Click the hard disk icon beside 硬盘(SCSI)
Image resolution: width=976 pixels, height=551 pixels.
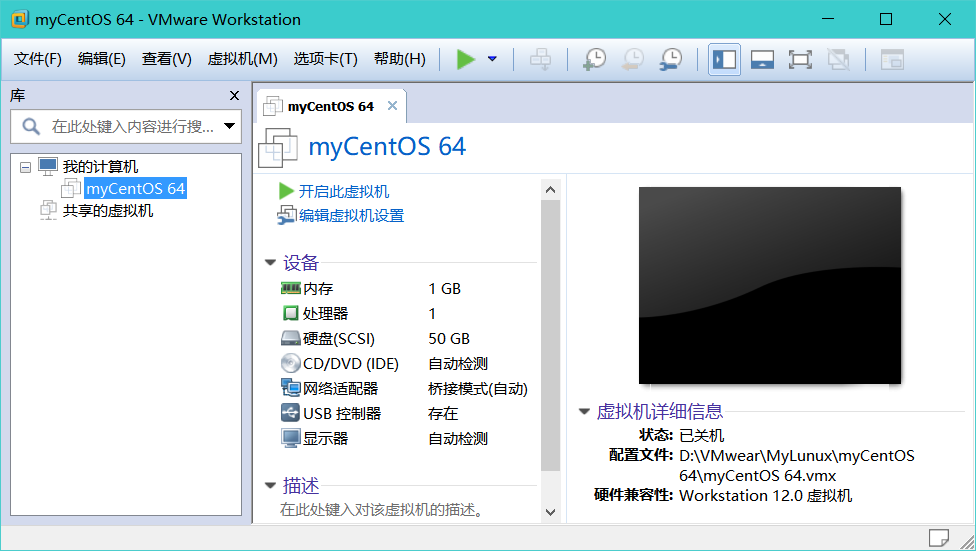point(291,338)
